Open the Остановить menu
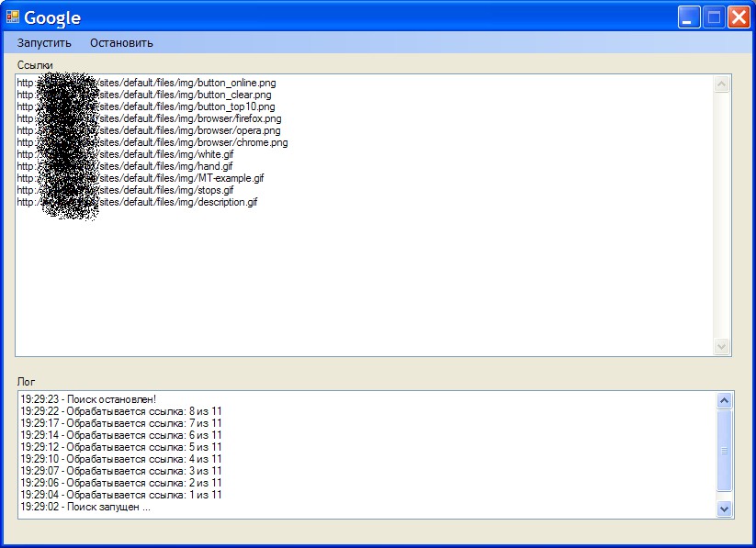 pyautogui.click(x=121, y=43)
